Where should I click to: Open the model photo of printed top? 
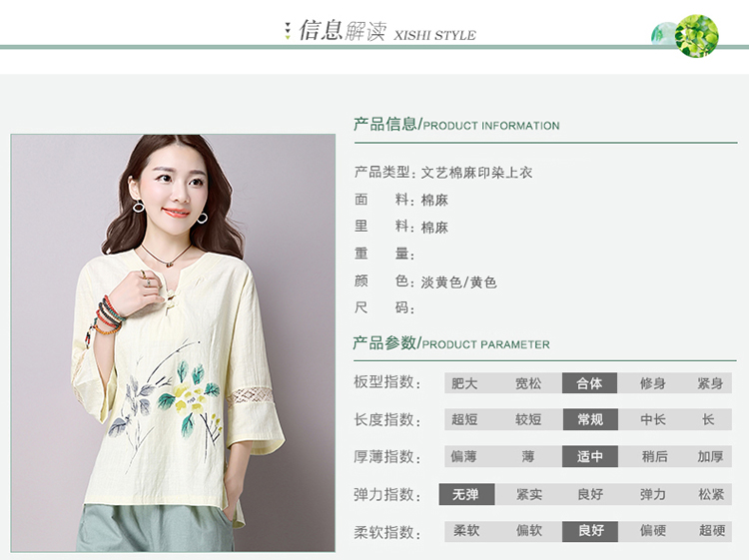coord(173,342)
